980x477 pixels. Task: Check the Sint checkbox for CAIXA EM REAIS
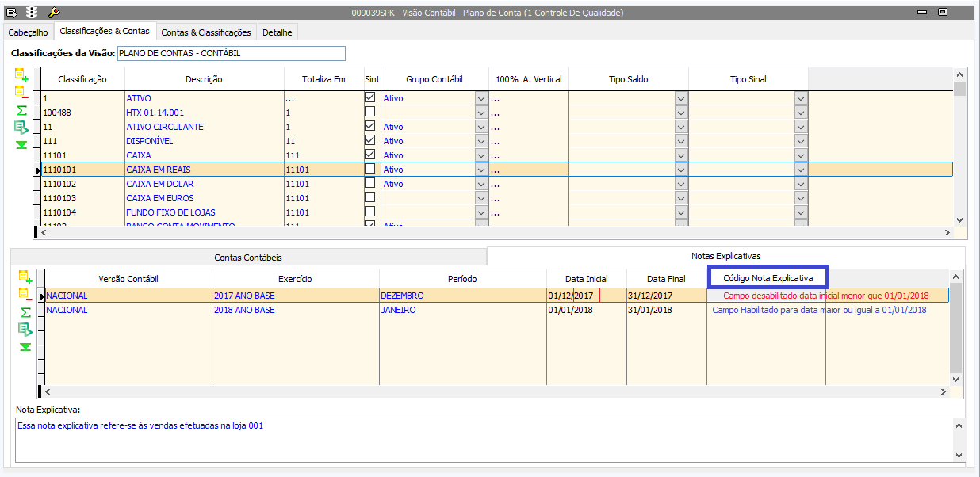tap(369, 170)
